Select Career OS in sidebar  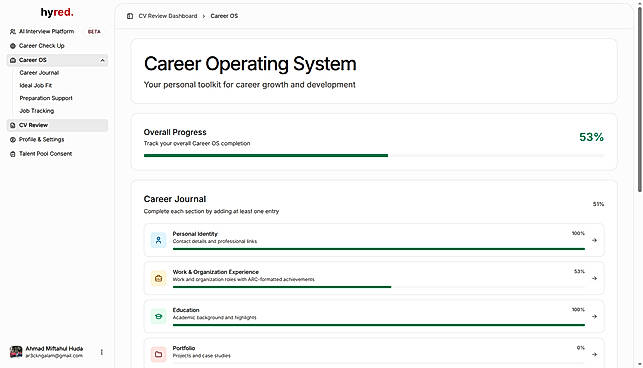tap(57, 60)
